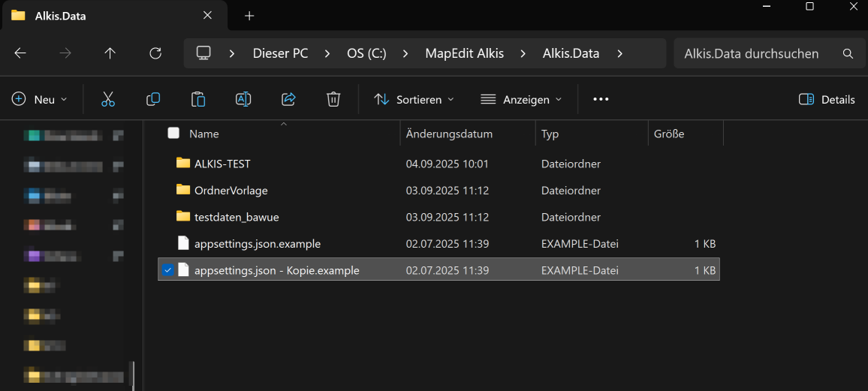Click the Share icon in toolbar
This screenshot has height=391, width=868.
(x=288, y=99)
